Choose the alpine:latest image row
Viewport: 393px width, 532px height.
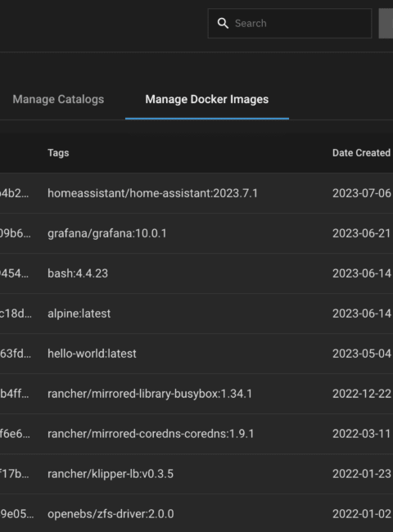click(196, 313)
